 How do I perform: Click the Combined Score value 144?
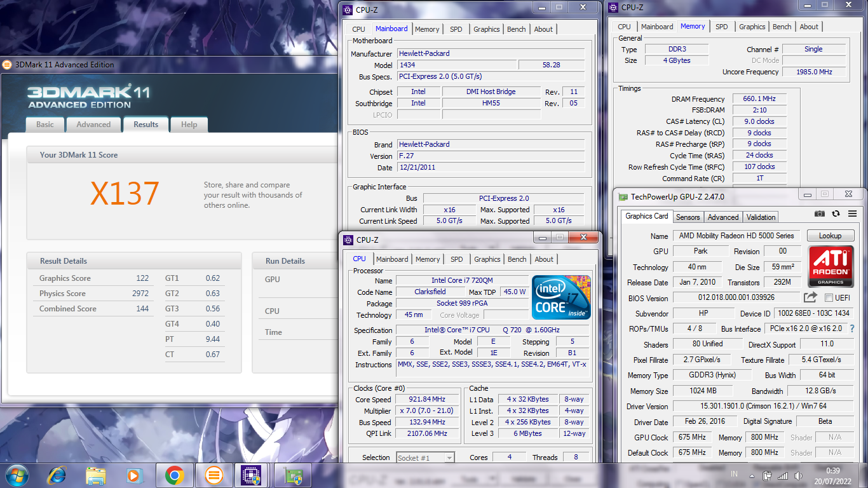[x=142, y=309]
